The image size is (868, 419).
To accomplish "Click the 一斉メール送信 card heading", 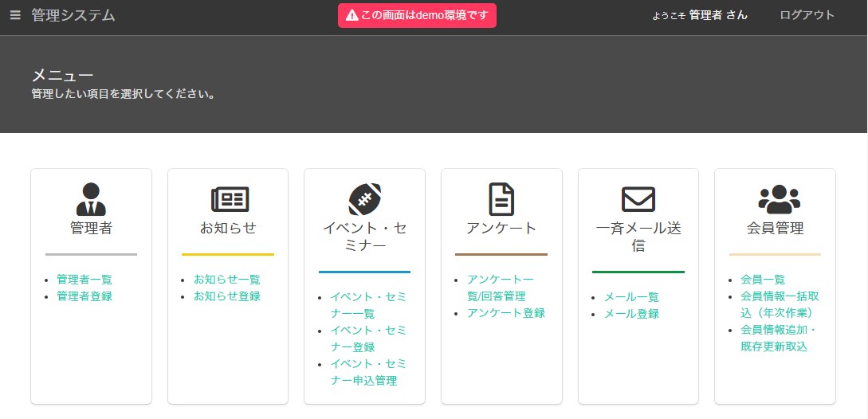I will [x=638, y=237].
